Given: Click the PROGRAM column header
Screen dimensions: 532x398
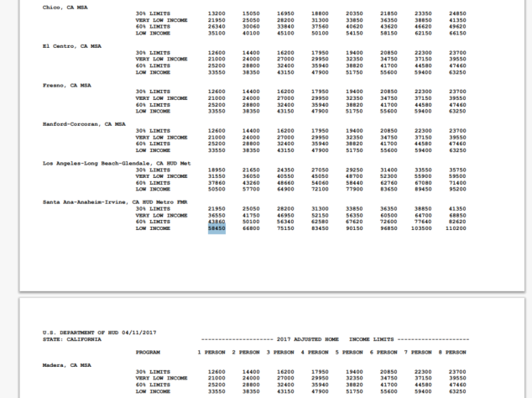Looking at the screenshot, I should (148, 353).
